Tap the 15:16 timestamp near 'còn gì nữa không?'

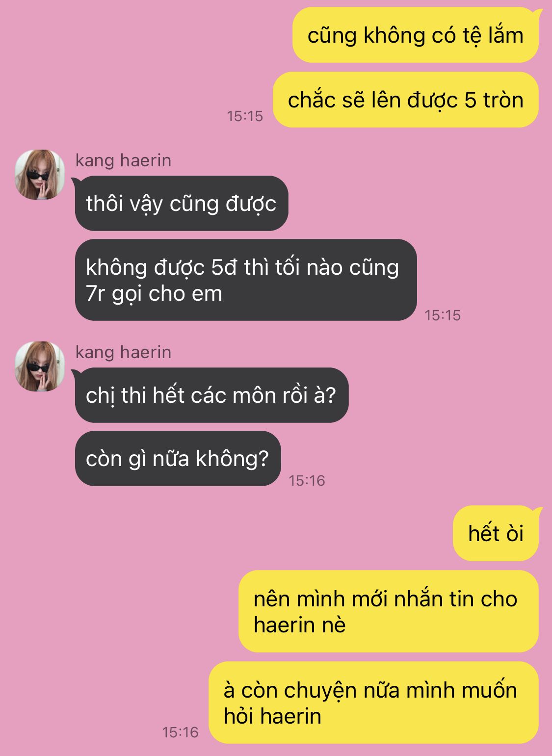pyautogui.click(x=307, y=480)
